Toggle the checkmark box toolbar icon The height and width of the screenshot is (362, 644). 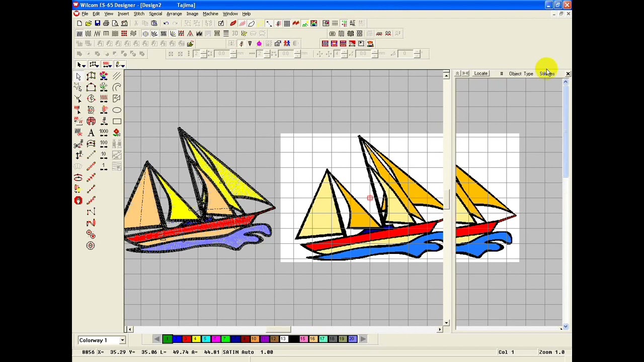(221, 23)
